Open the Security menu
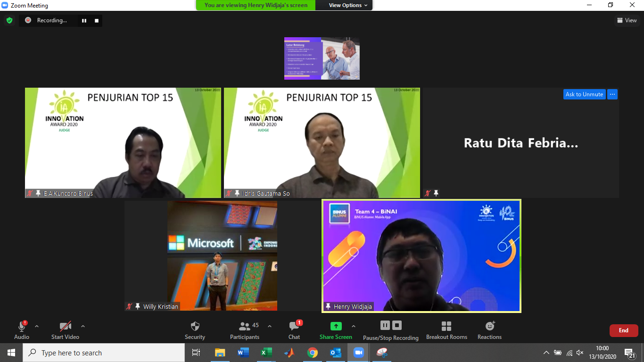644x362 pixels. click(195, 330)
